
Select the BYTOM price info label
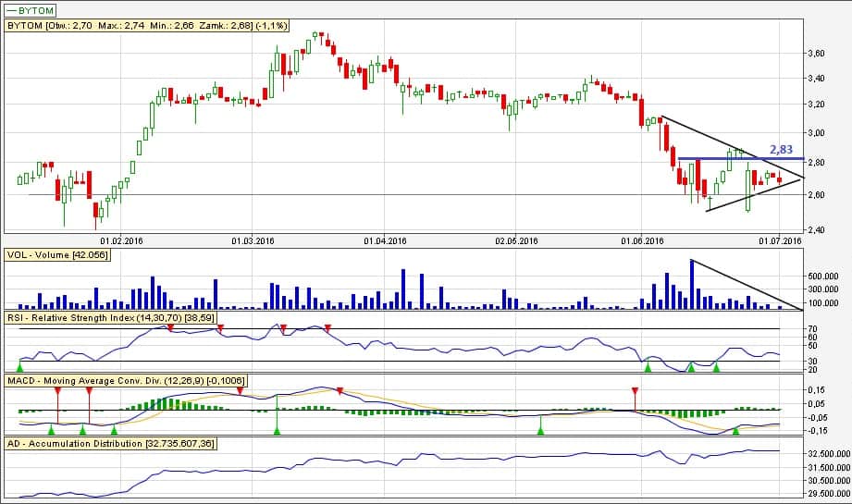[x=147, y=27]
